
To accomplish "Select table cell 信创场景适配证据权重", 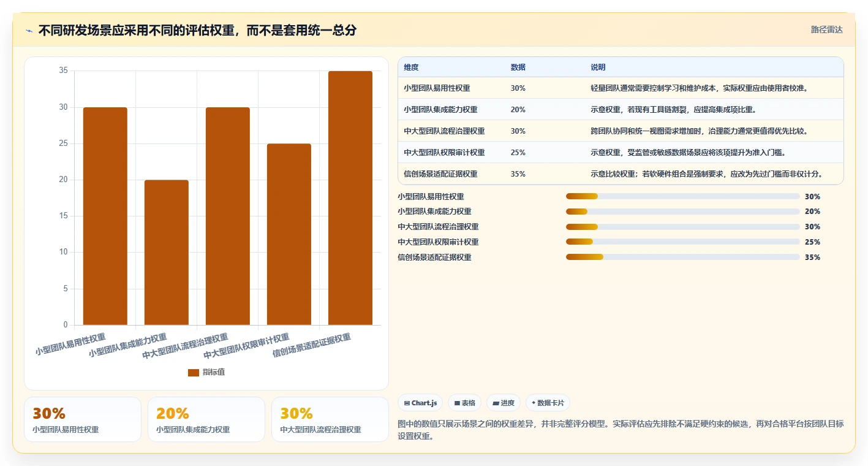I will pyautogui.click(x=440, y=174).
